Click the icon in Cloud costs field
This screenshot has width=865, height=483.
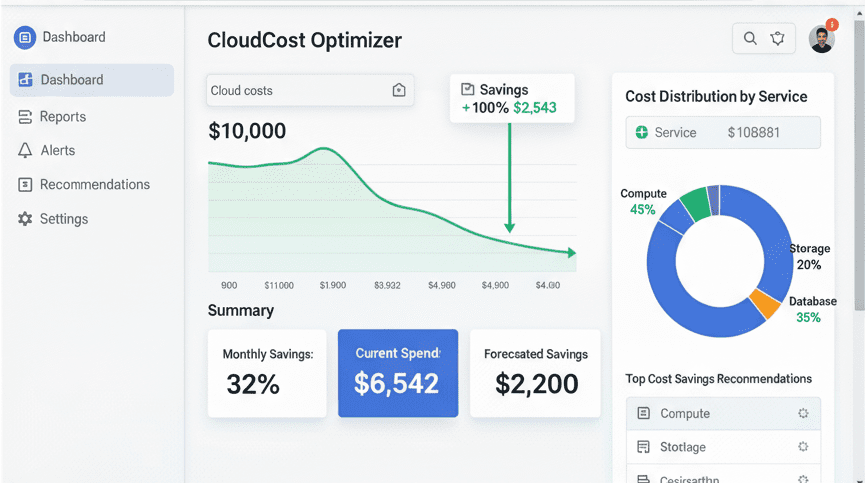tap(399, 90)
